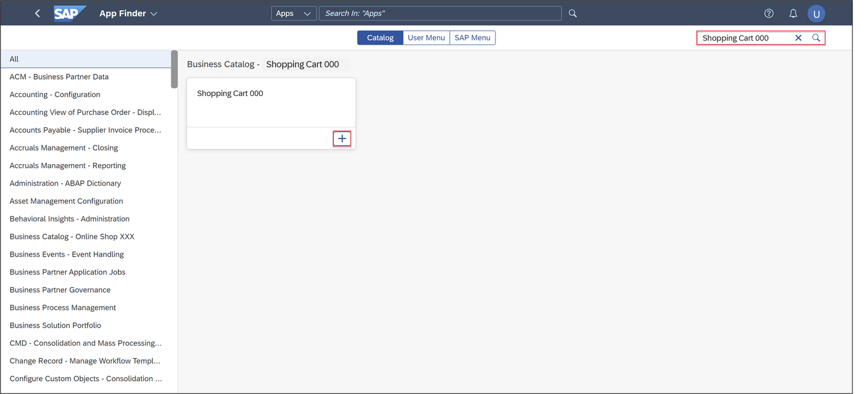
Task: Select Business Process Management
Action: 86,308
